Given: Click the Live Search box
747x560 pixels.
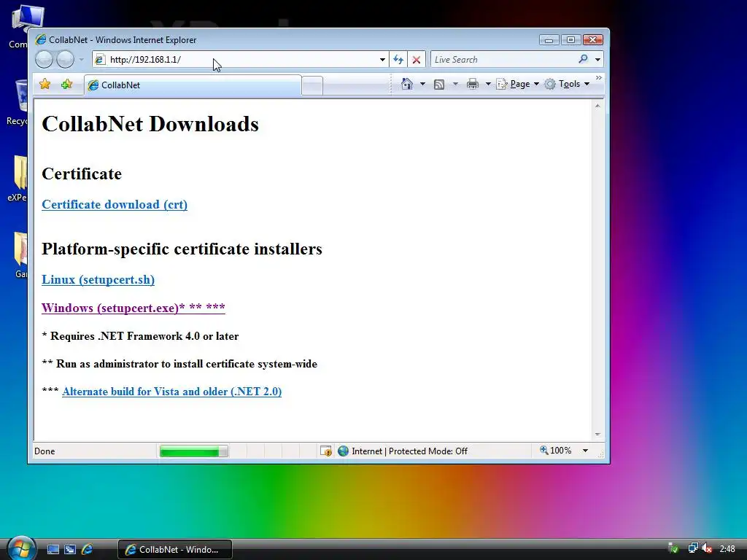Looking at the screenshot, I should (x=504, y=60).
